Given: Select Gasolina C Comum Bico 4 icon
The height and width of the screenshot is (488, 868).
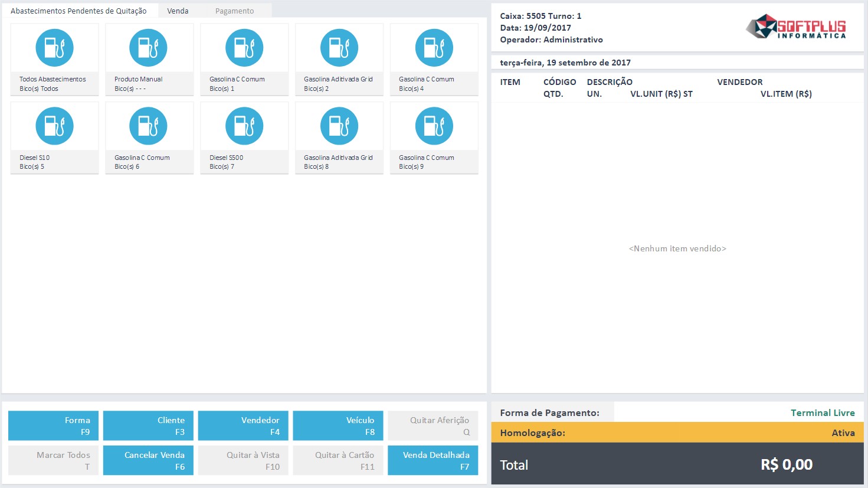Looking at the screenshot, I should [x=434, y=48].
